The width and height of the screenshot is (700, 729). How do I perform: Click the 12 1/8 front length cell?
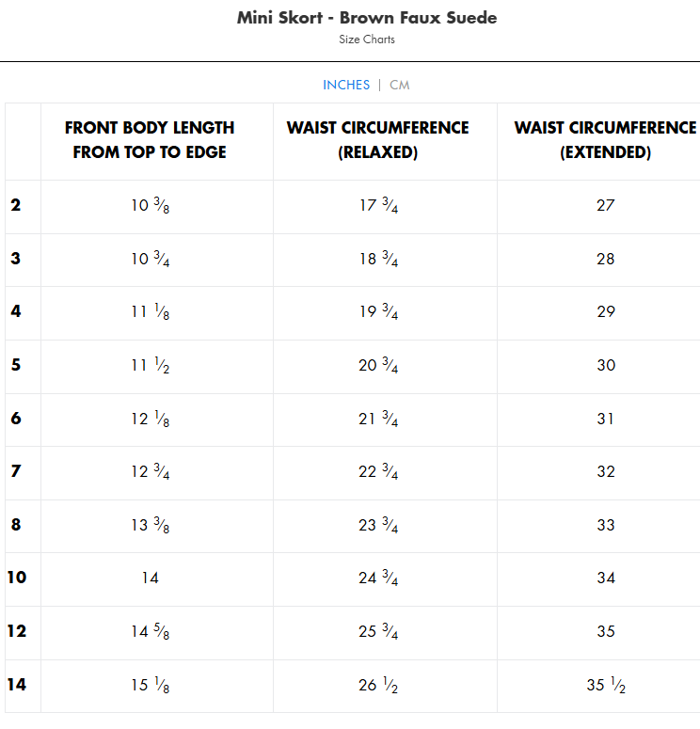pos(150,419)
